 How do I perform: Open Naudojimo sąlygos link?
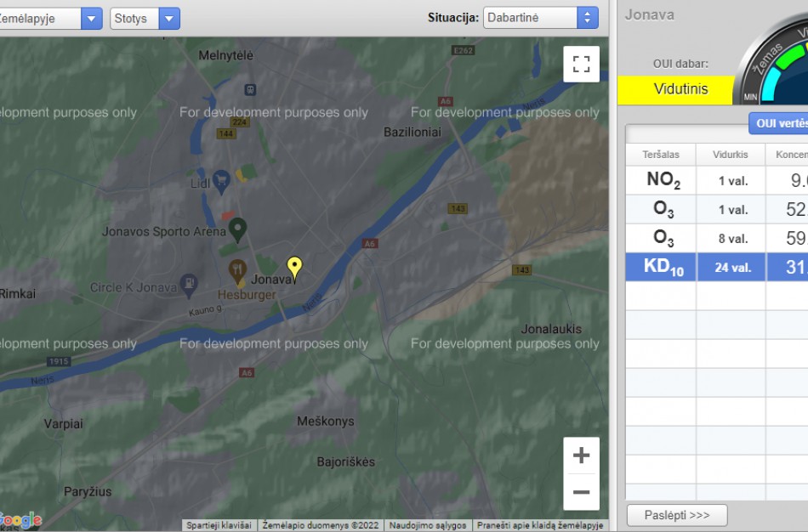[x=429, y=526]
